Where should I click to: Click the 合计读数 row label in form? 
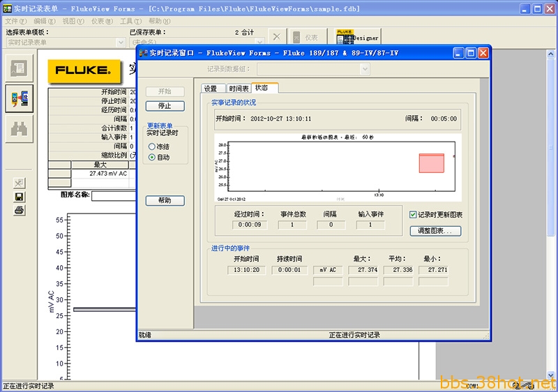click(114, 128)
